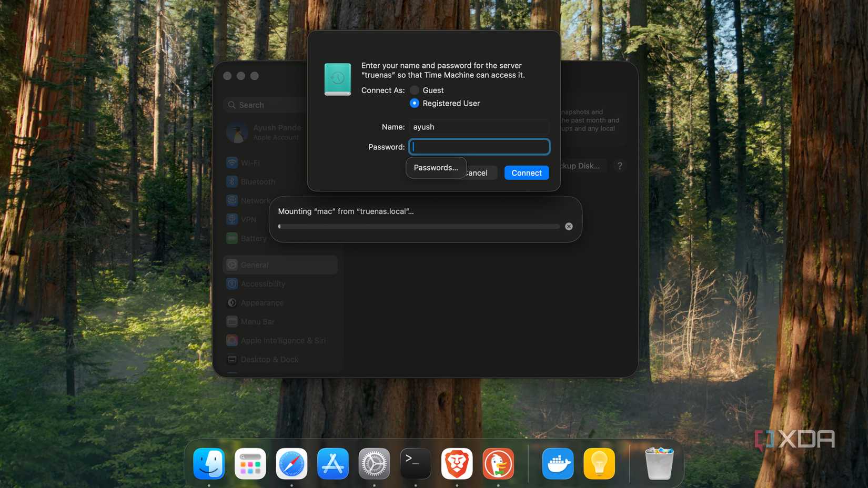Open Terminal from the Dock
Image resolution: width=868 pixels, height=488 pixels.
pos(415,463)
